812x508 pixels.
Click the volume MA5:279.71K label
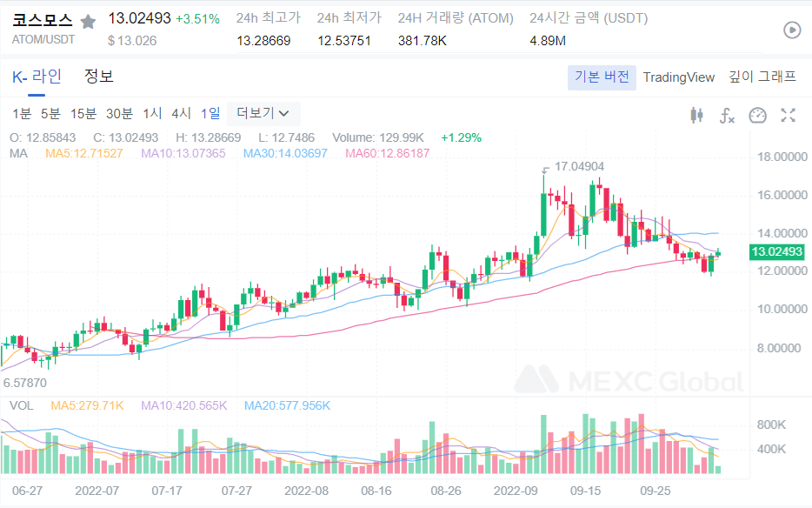coord(87,405)
